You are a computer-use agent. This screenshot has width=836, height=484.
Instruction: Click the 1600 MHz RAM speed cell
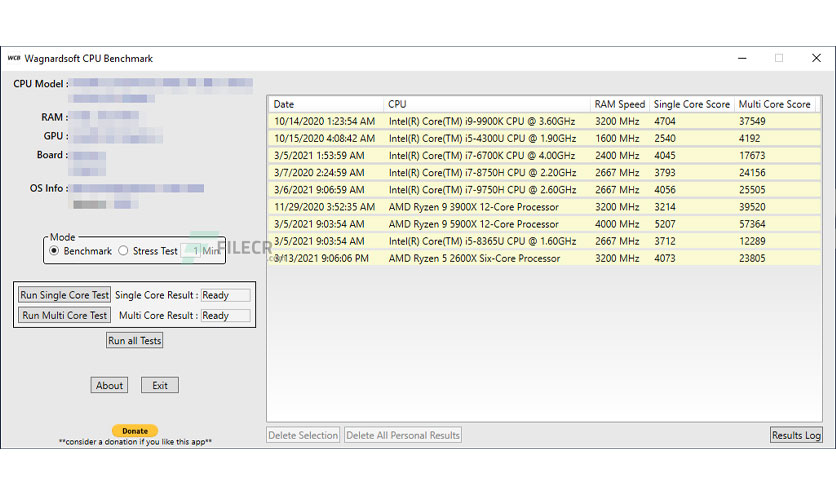point(617,138)
